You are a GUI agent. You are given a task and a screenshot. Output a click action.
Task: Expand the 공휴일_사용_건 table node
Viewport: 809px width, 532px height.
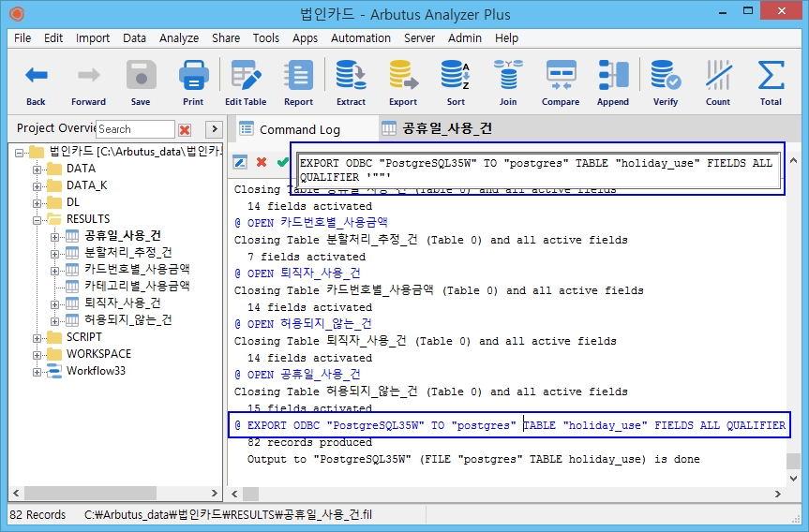point(54,237)
